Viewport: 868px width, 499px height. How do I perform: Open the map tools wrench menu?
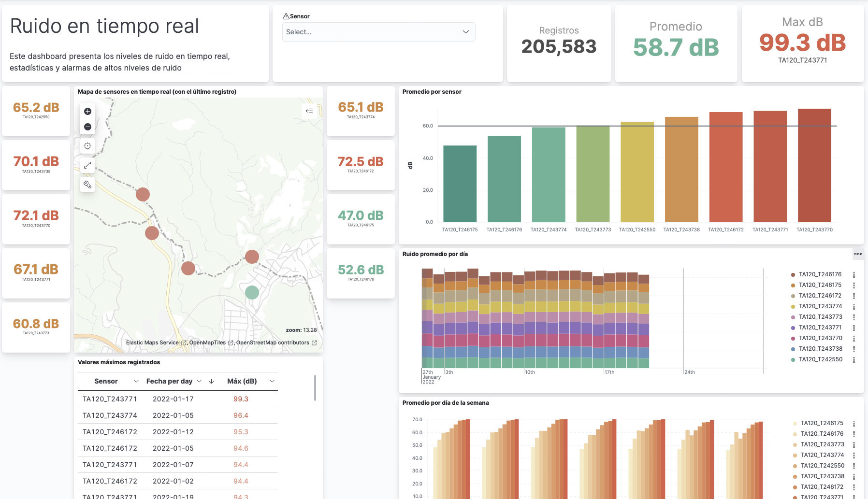point(87,185)
